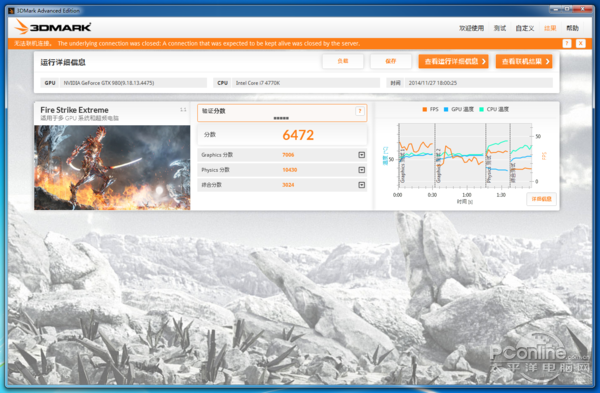This screenshot has width=600, height=393.
Task: Open the 欢迎使用 menu tab
Action: (471, 28)
